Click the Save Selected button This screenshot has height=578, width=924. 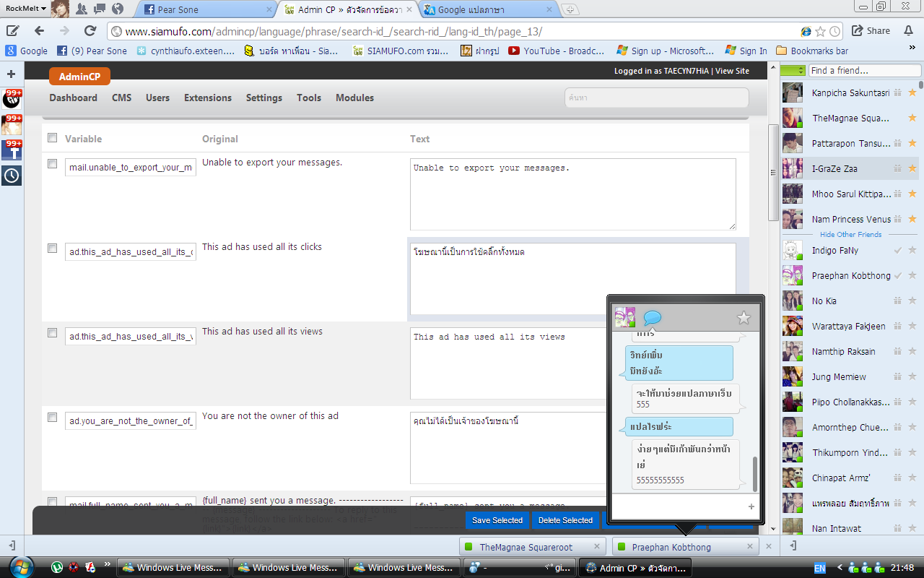tap(497, 520)
